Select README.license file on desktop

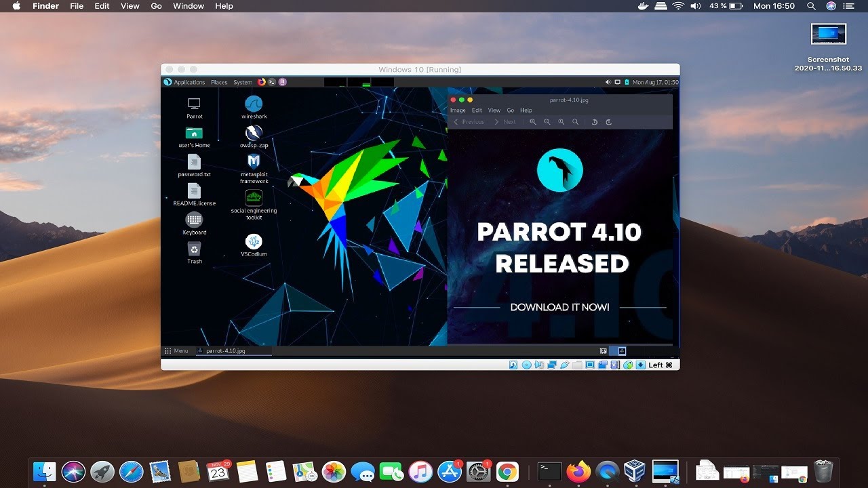click(194, 190)
